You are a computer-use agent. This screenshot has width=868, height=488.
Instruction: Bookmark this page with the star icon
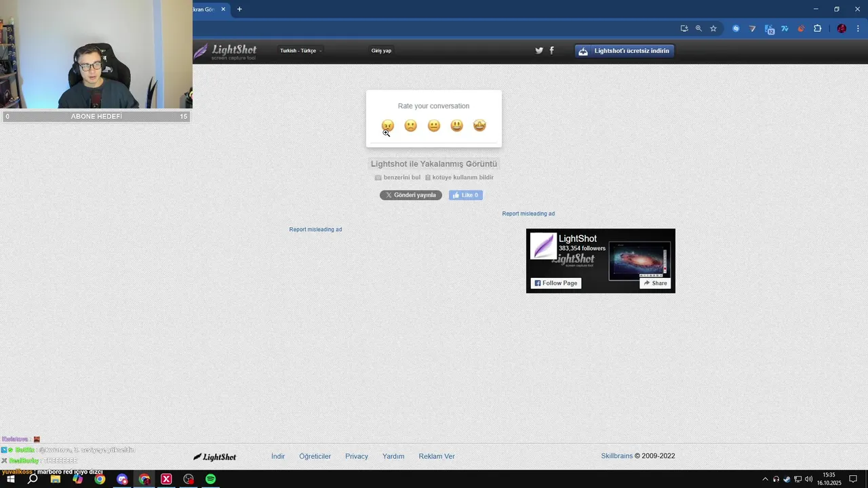pos(713,28)
